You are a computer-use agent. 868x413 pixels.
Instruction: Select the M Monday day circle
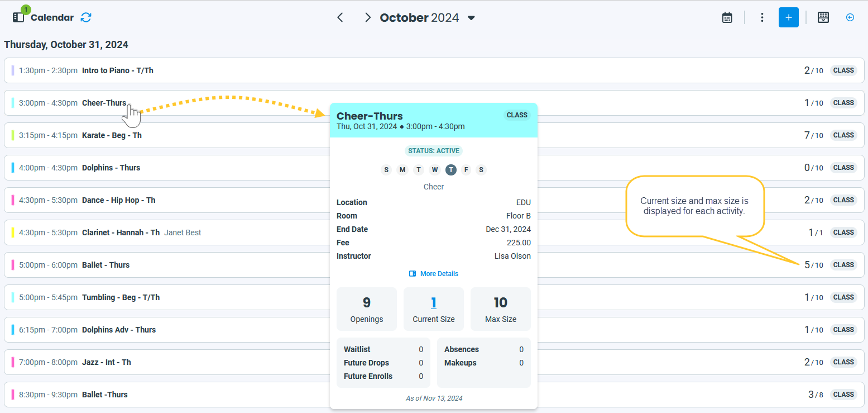(402, 170)
